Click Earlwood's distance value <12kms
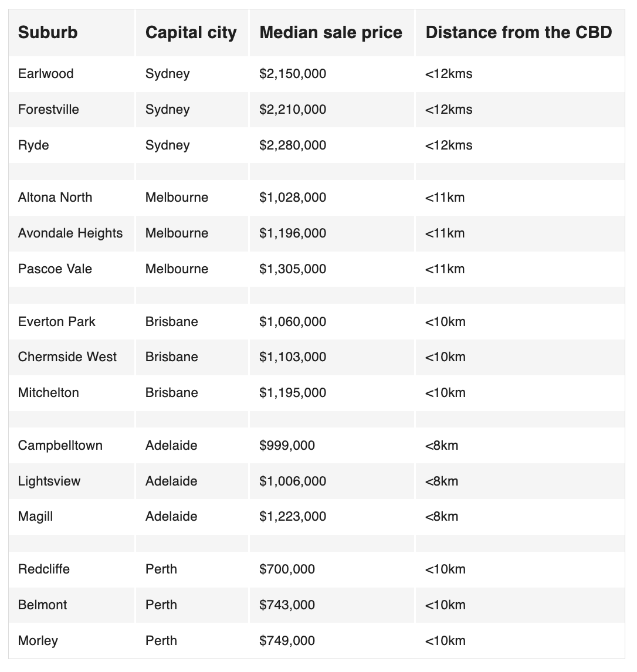 [449, 74]
